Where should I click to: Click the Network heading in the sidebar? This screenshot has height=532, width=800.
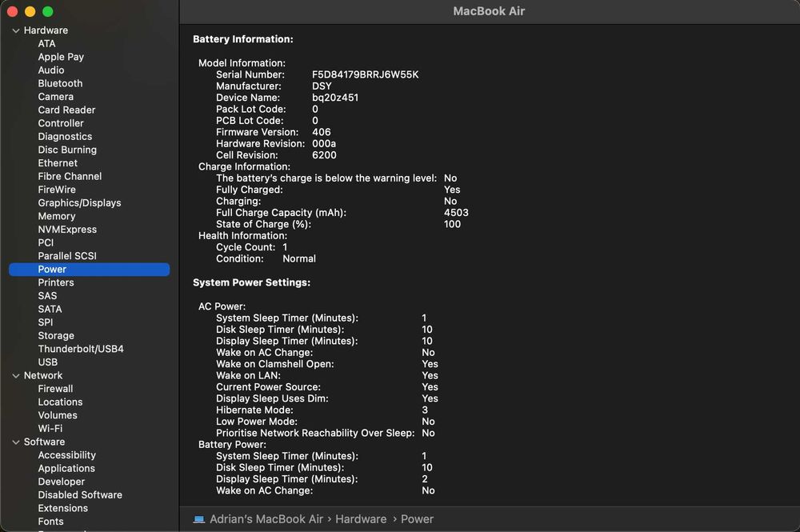pos(43,375)
